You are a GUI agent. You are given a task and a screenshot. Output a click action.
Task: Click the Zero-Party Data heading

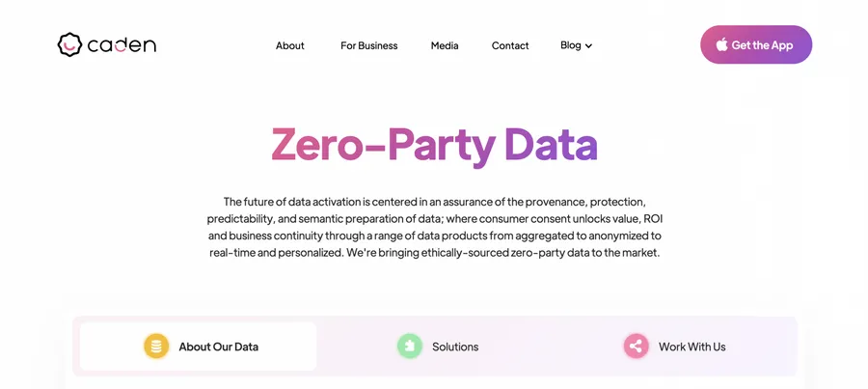click(435, 144)
